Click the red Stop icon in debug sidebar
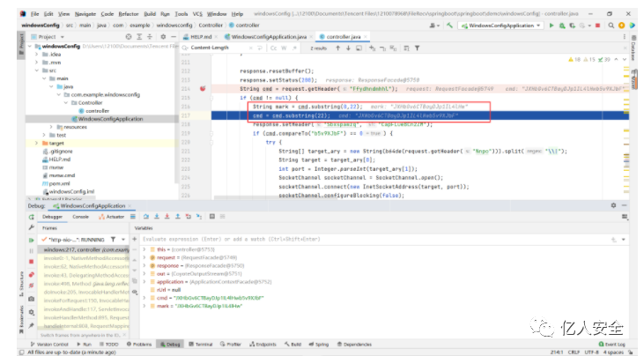The image size is (644, 356). (31, 262)
